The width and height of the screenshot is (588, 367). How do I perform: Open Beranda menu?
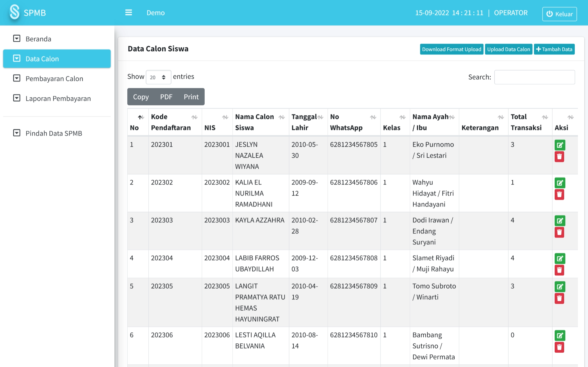[57, 39]
